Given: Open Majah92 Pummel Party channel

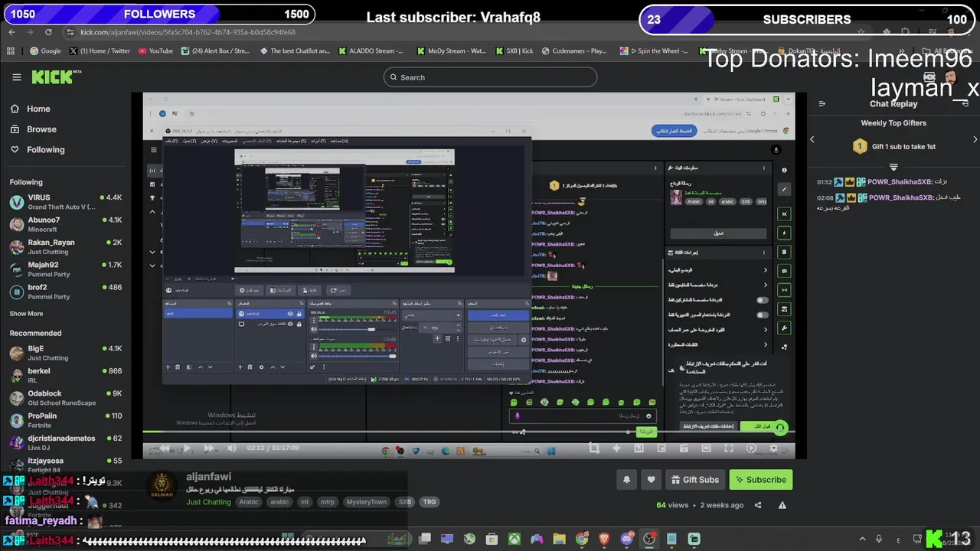Looking at the screenshot, I should coord(67,269).
